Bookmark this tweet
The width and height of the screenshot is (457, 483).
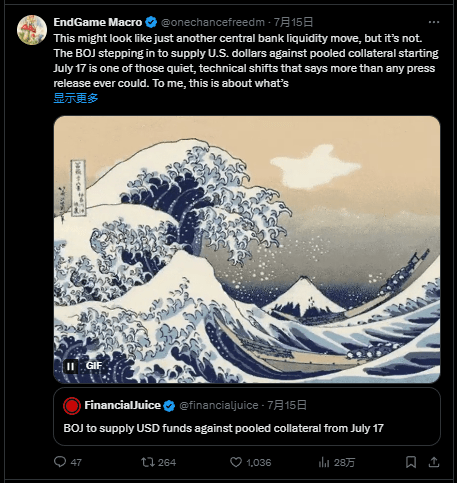point(411,462)
